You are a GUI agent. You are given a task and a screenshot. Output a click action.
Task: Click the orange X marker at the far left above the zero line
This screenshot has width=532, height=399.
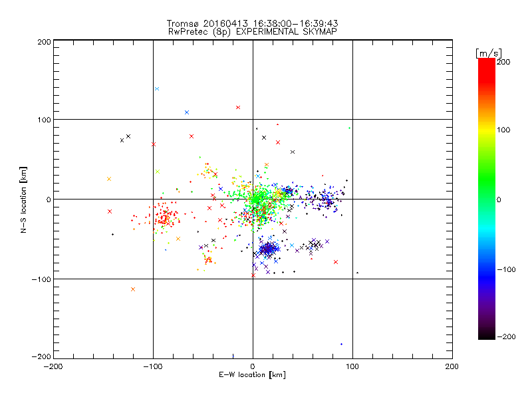109,179
